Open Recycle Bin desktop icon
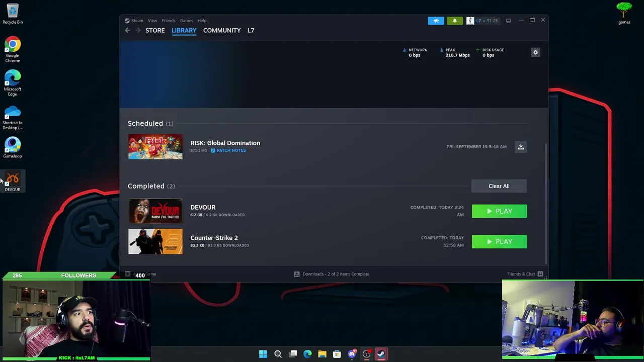Viewport: 644px width, 362px height. click(x=13, y=14)
